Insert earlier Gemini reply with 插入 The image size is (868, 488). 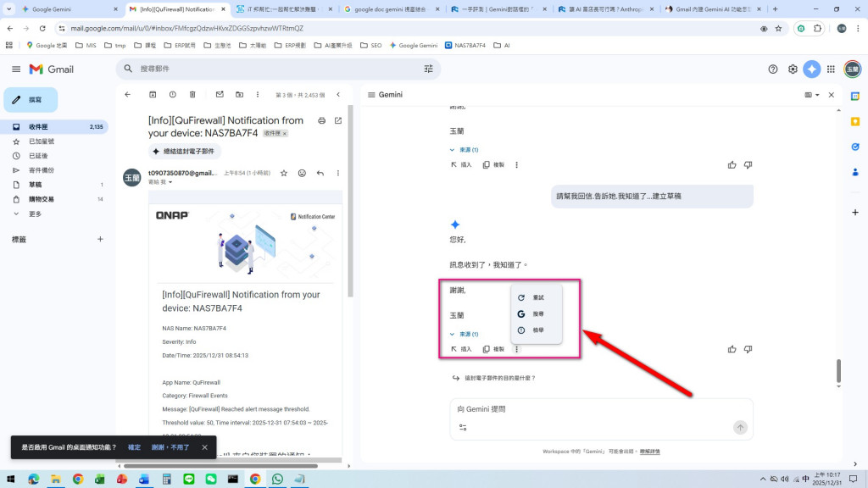click(461, 165)
